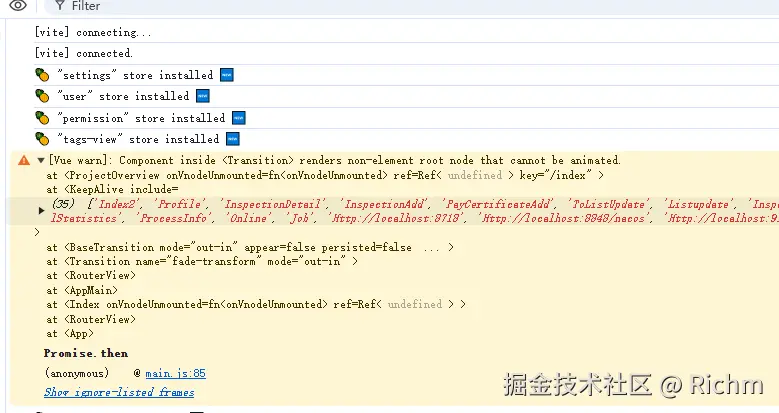779x413 pixels.
Task: Click pineapple icon beside "settings" store
Action: 42,75
